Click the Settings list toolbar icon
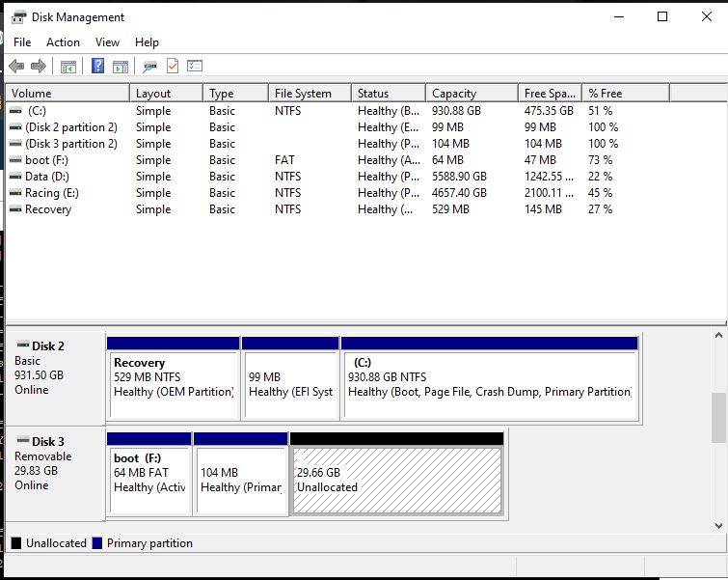Viewport: 728px width, 580px height. (x=195, y=66)
